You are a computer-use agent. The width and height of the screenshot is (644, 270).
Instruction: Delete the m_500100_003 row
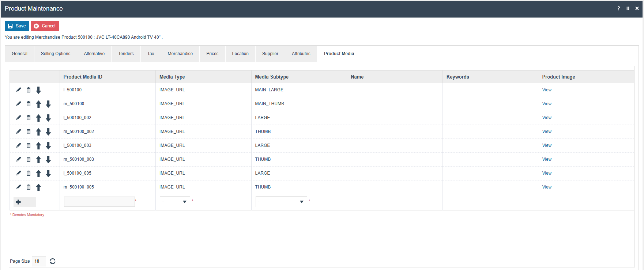(29, 159)
